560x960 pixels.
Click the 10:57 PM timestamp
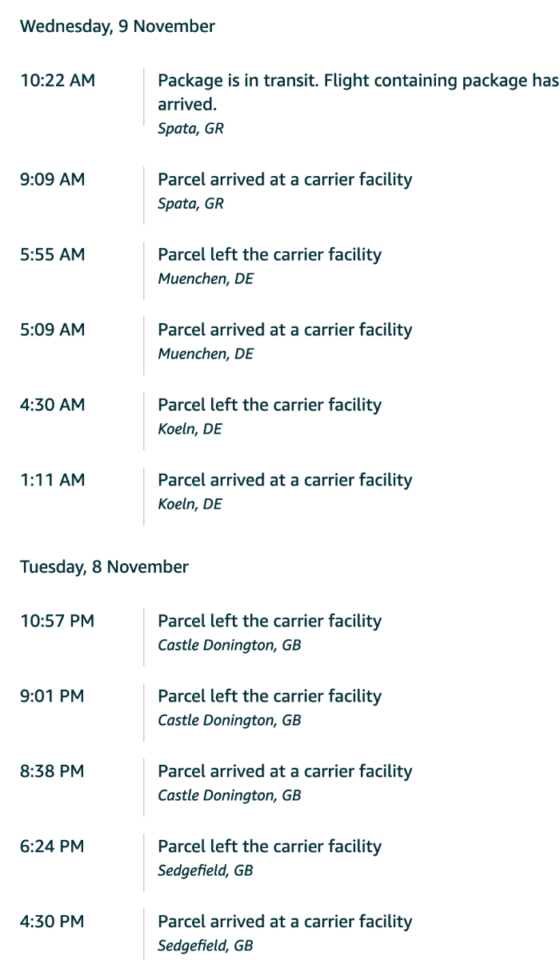pyautogui.click(x=57, y=621)
